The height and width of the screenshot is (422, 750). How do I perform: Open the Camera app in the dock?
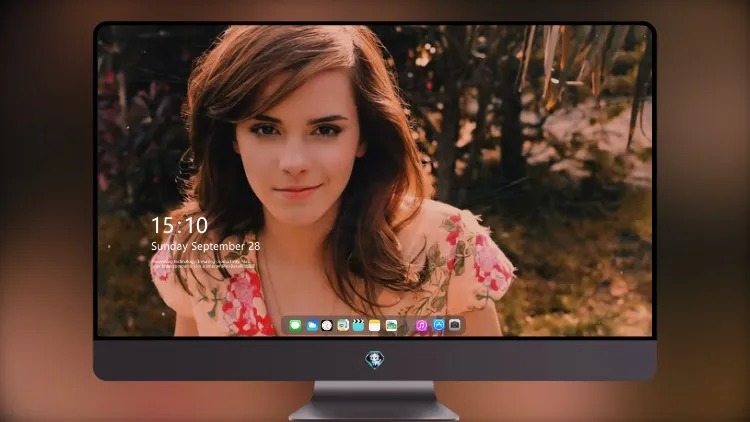tap(455, 325)
